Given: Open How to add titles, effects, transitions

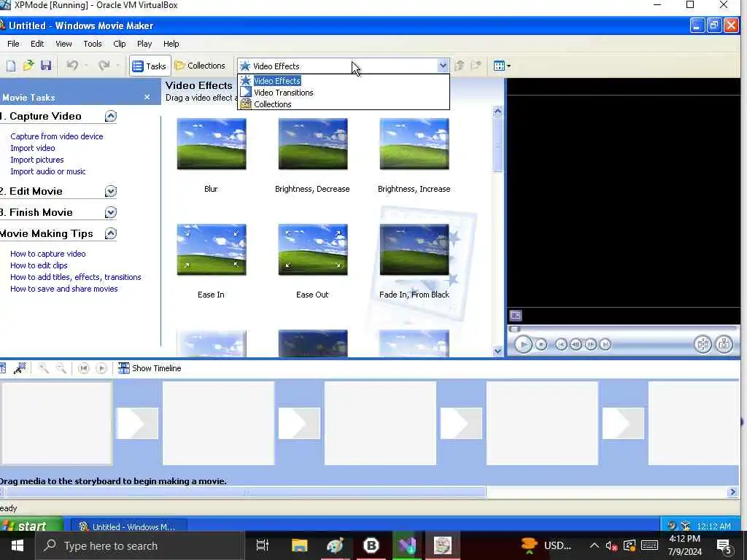Looking at the screenshot, I should point(75,277).
